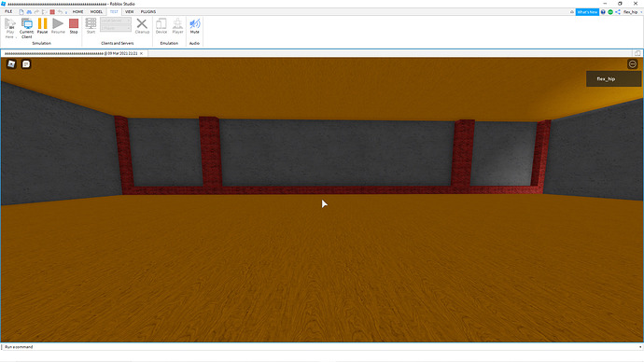Mute the game audio
Screen dimensions: 644x362
[195, 26]
